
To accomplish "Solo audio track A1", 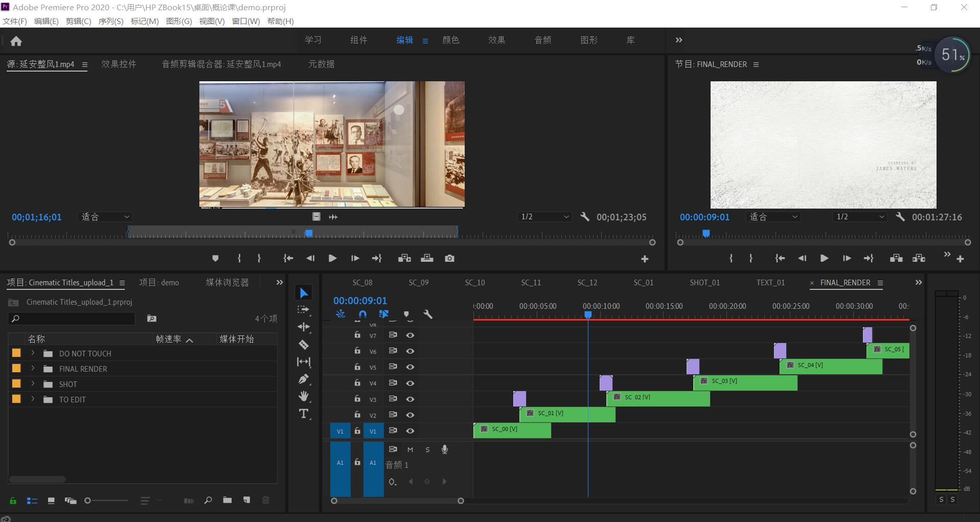I will tap(427, 450).
